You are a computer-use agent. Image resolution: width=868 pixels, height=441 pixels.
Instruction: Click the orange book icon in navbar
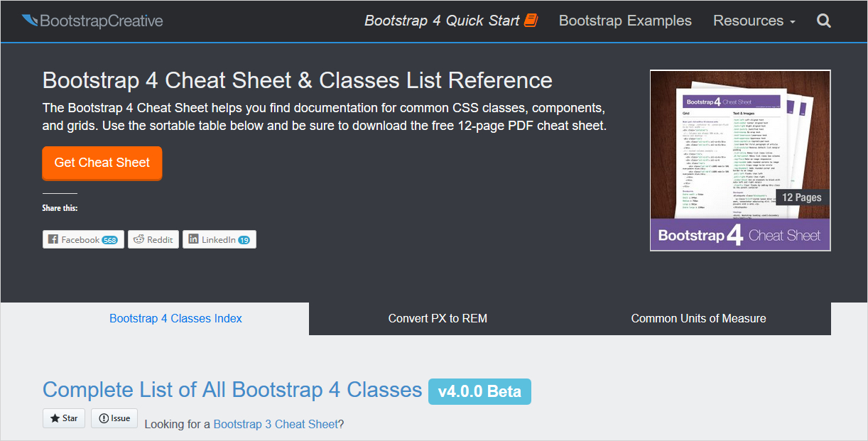point(531,21)
